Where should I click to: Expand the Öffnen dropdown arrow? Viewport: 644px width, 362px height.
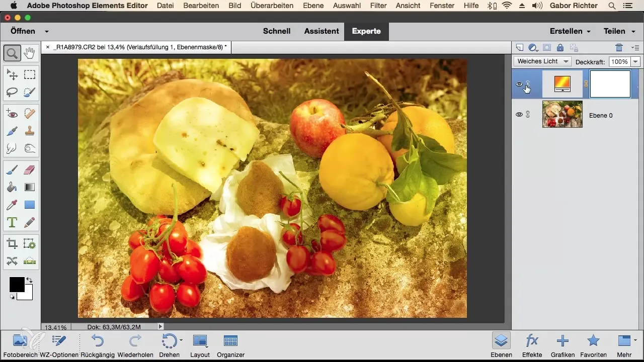point(47,31)
